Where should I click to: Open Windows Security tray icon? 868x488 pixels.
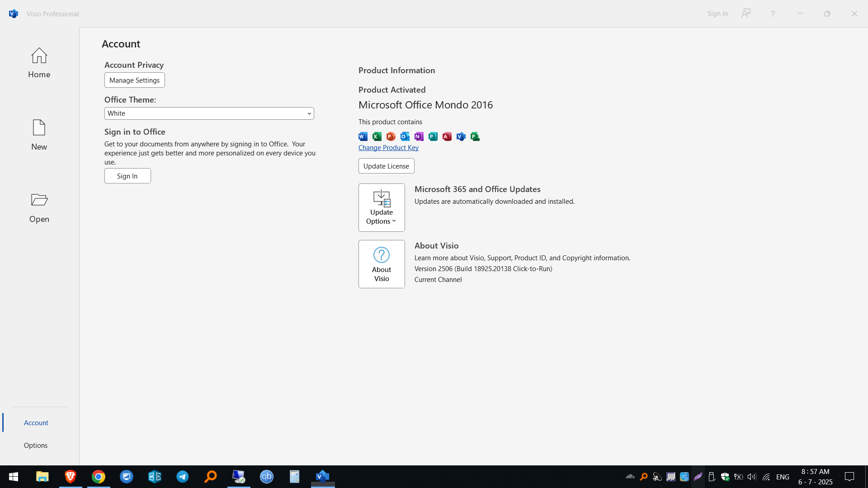click(725, 477)
